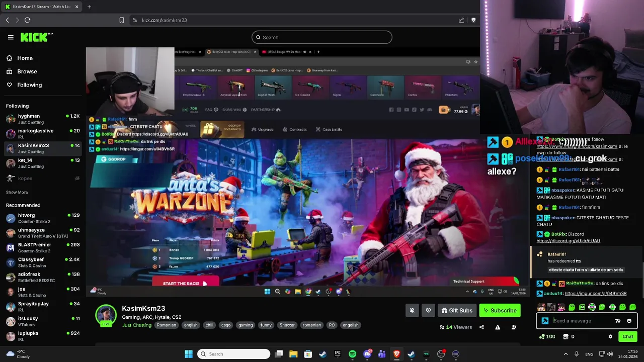The image size is (644, 362).
Task: Open a new browser tab with plus
Action: point(89,7)
